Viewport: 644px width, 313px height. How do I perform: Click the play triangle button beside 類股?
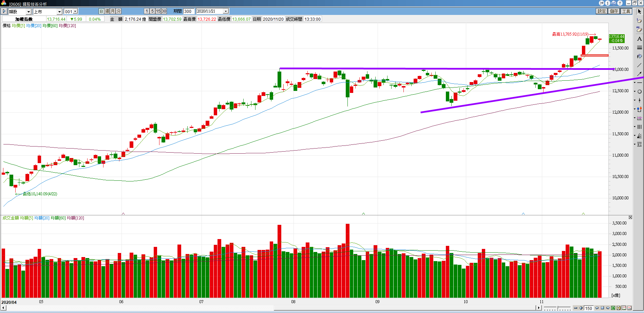(x=4, y=11)
